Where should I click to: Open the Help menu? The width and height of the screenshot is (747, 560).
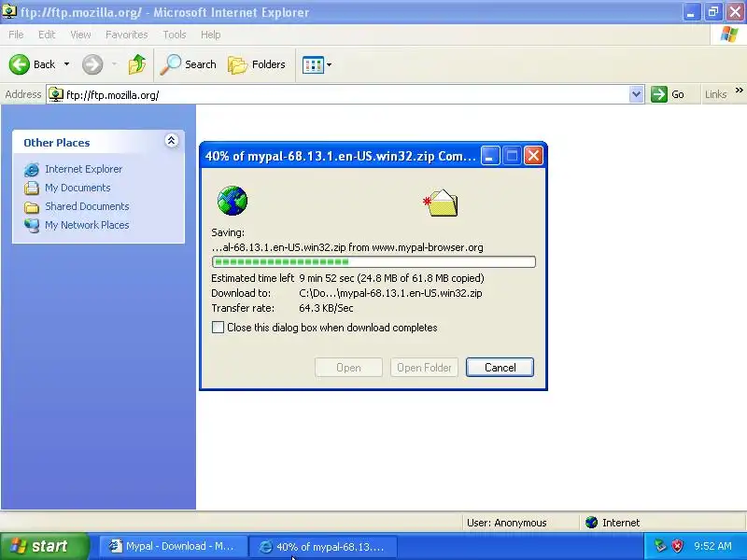click(211, 35)
